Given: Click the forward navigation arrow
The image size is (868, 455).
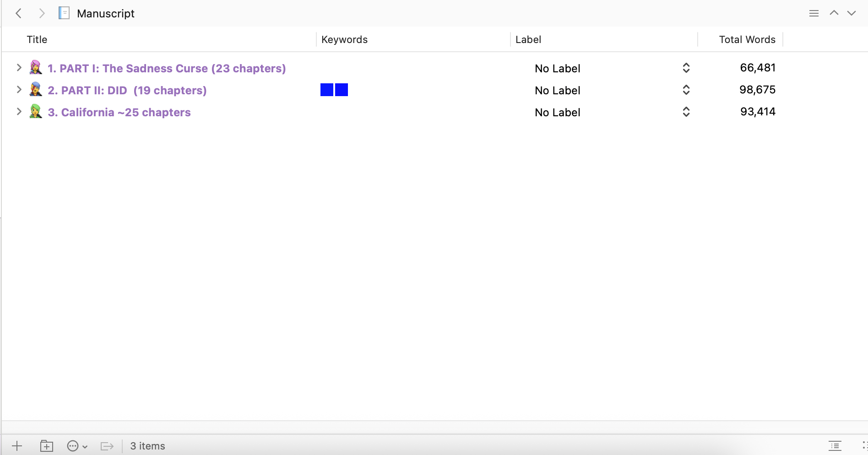Looking at the screenshot, I should (x=42, y=13).
